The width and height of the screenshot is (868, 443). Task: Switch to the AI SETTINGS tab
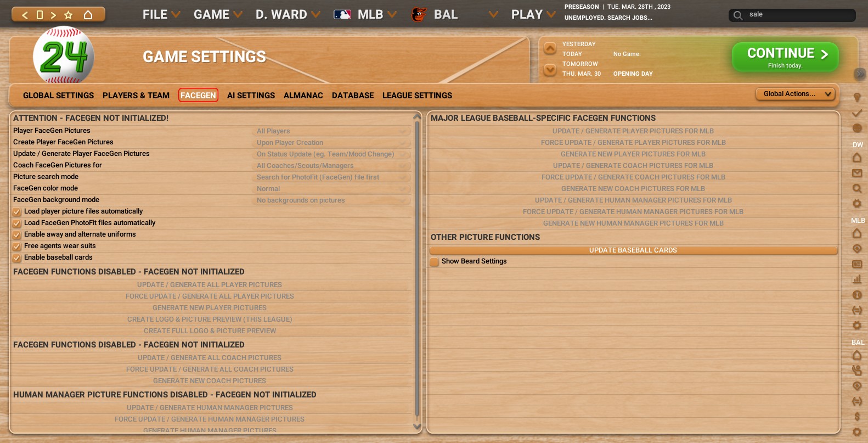[x=251, y=96]
